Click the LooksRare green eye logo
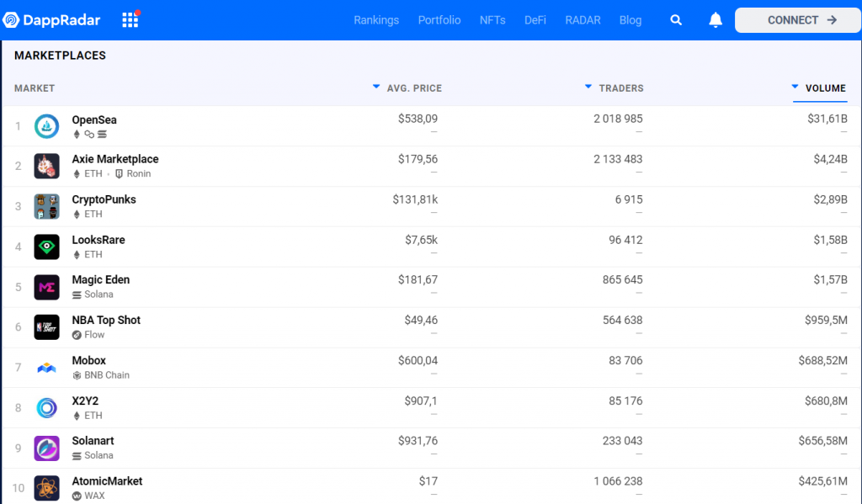Image resolution: width=862 pixels, height=504 pixels. [46, 247]
